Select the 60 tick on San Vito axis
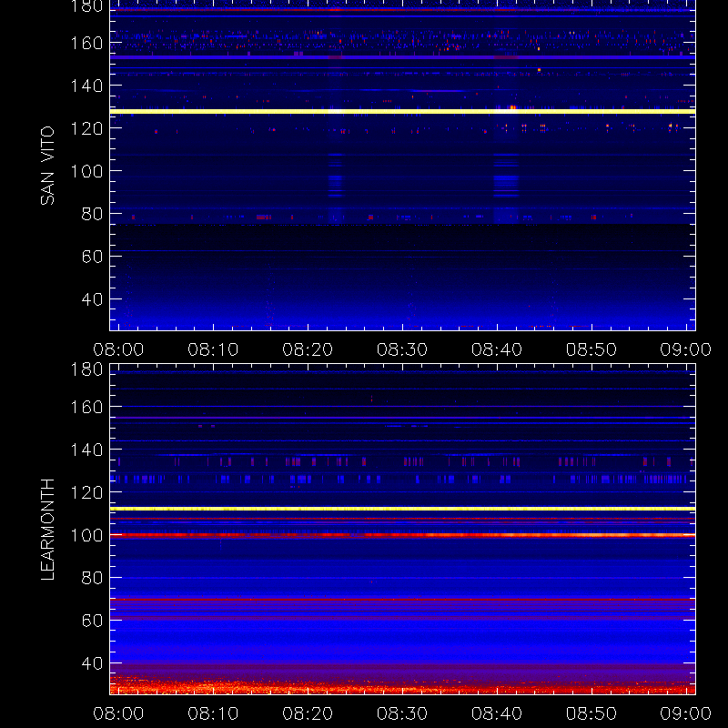Viewport: 728px width, 728px height. pos(92,257)
